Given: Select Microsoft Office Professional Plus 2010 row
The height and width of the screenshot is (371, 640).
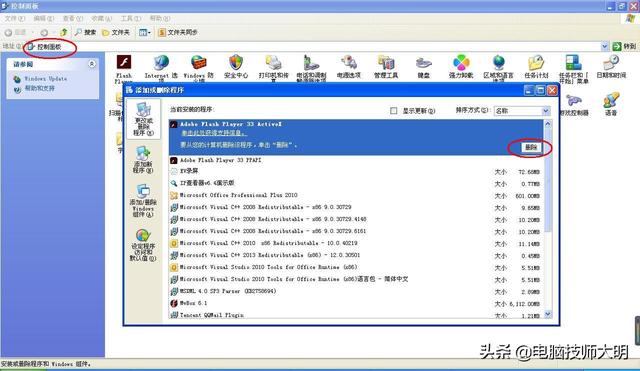Looking at the screenshot, I should pos(356,195).
